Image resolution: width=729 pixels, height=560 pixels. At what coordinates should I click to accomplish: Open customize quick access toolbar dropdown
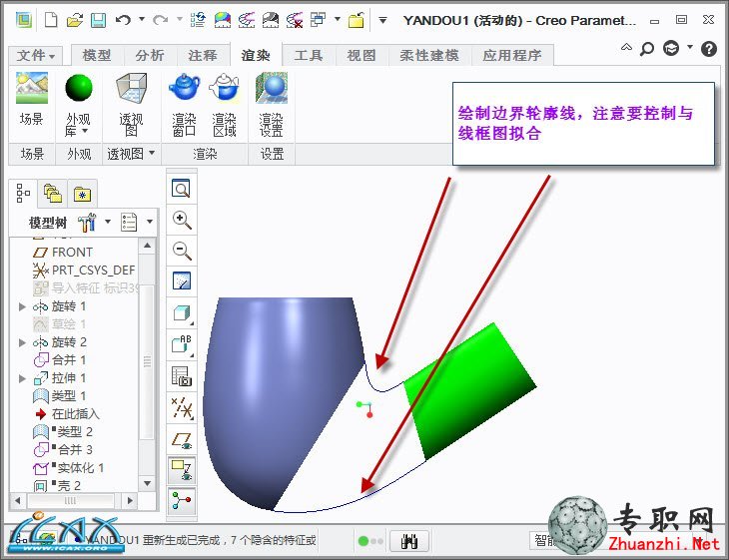click(x=382, y=20)
